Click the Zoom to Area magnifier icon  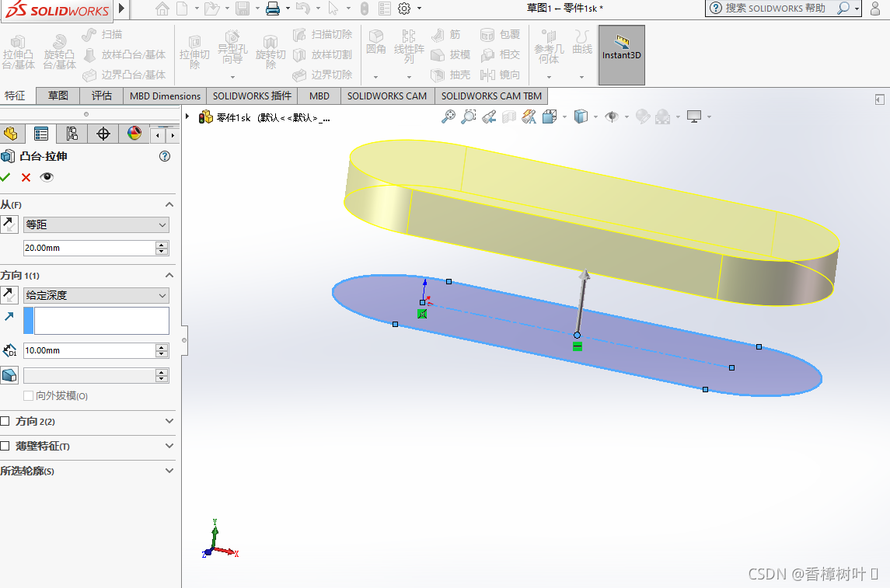pyautogui.click(x=468, y=117)
